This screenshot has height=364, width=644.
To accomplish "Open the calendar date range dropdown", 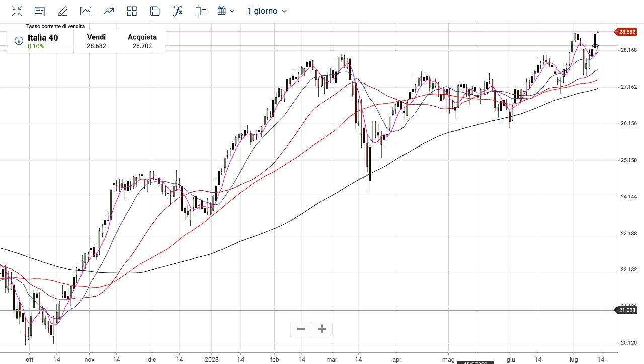I will coord(226,11).
